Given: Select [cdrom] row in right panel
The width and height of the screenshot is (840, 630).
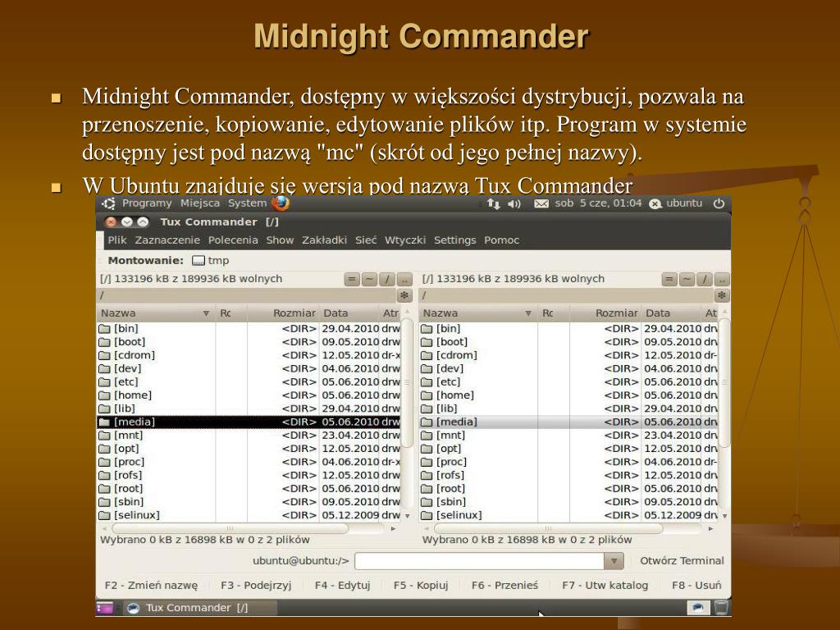Looking at the screenshot, I should click(x=568, y=355).
